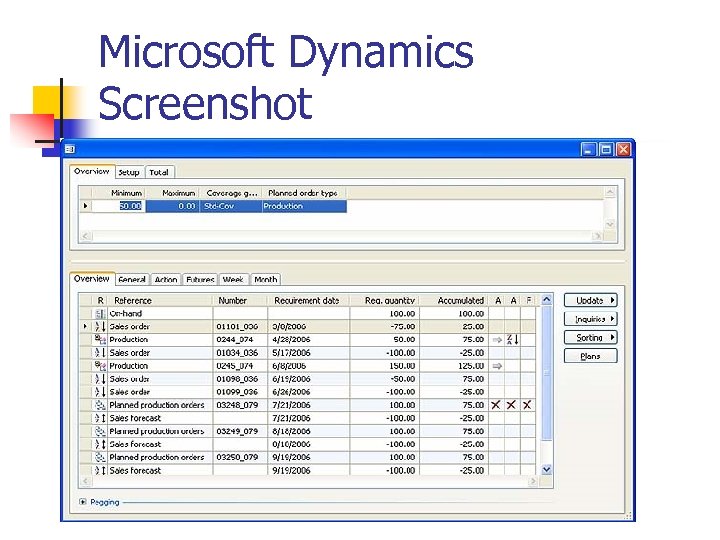Viewport: 720px width, 540px height.
Task: Click the second X mark in the 03248_079 row
Action: pyautogui.click(x=511, y=405)
